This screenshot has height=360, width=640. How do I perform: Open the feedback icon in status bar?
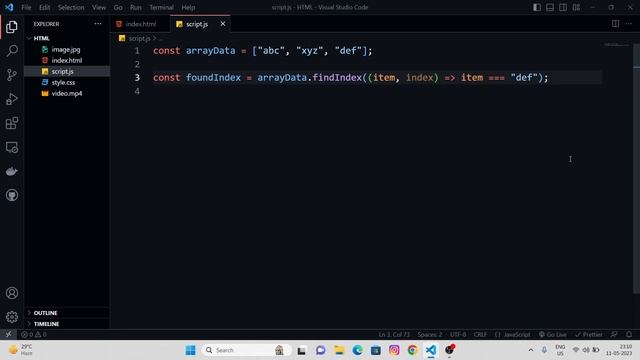pos(614,334)
